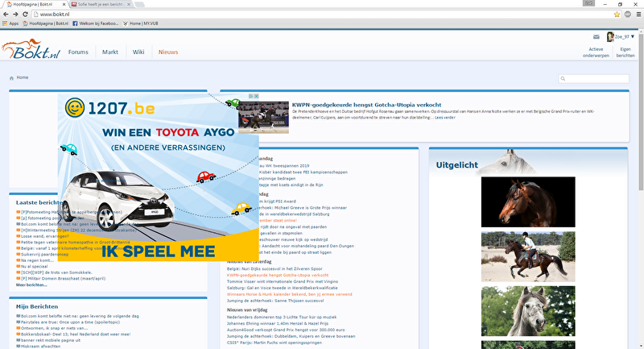Open the Wiki menu
This screenshot has height=349, width=644.
tap(138, 52)
